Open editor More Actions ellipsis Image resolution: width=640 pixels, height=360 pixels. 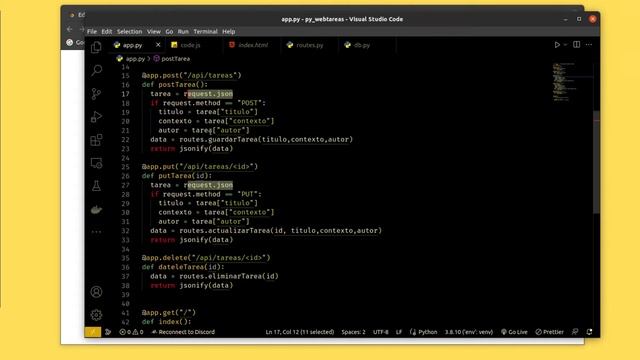point(589,44)
